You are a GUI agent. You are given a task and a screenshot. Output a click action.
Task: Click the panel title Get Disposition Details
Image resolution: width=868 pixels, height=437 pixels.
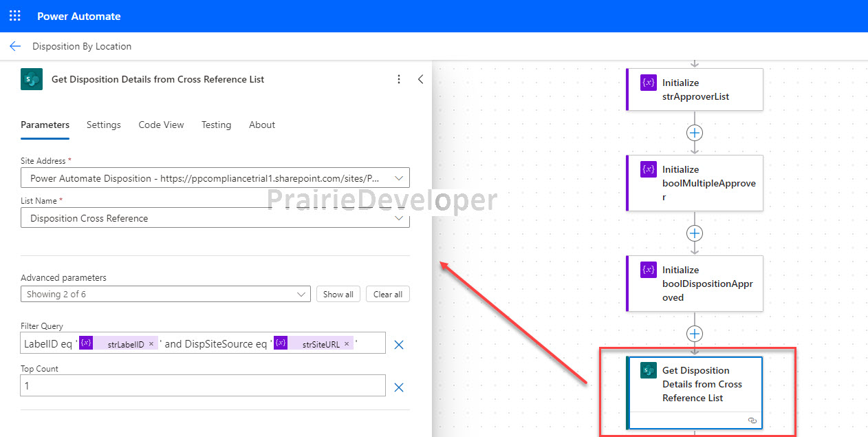[158, 79]
